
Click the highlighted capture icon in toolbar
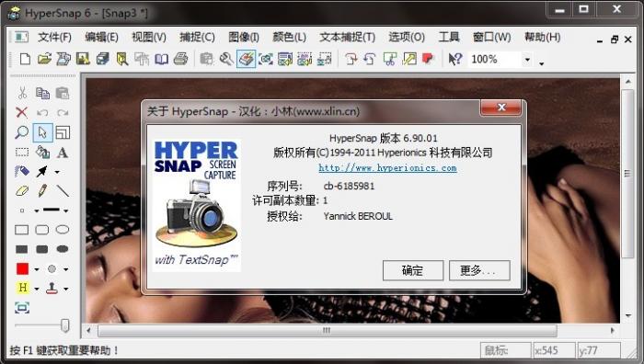246,59
